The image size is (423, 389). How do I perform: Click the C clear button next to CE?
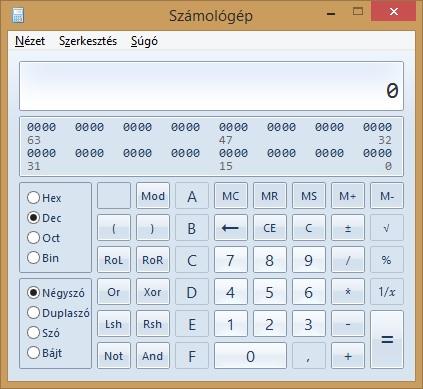pos(309,228)
